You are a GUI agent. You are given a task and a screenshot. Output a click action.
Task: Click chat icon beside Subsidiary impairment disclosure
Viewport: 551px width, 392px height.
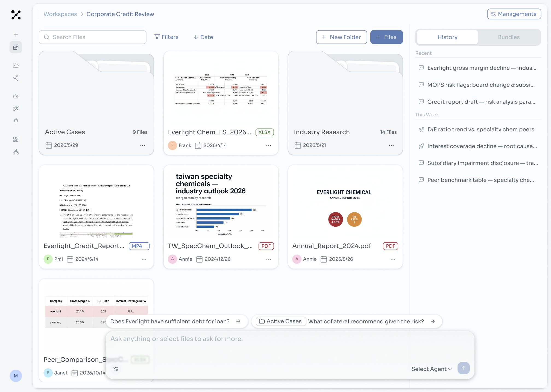click(x=421, y=163)
